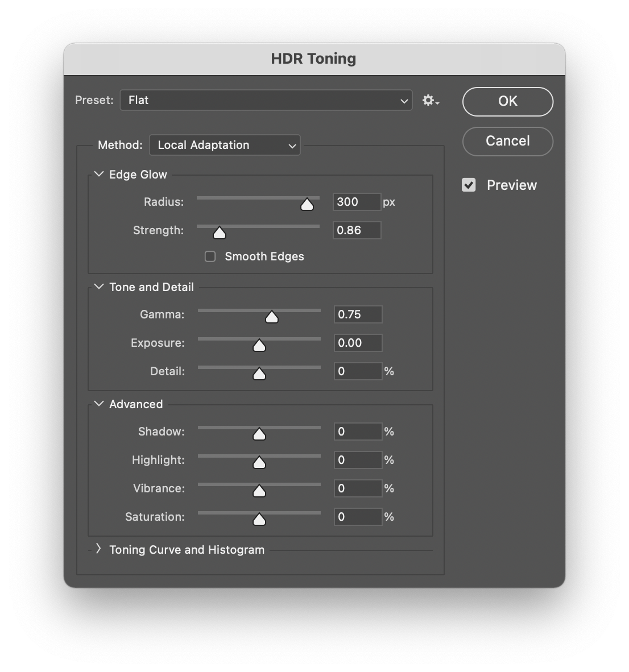Cancel the HDR Toning dialog

(x=508, y=142)
